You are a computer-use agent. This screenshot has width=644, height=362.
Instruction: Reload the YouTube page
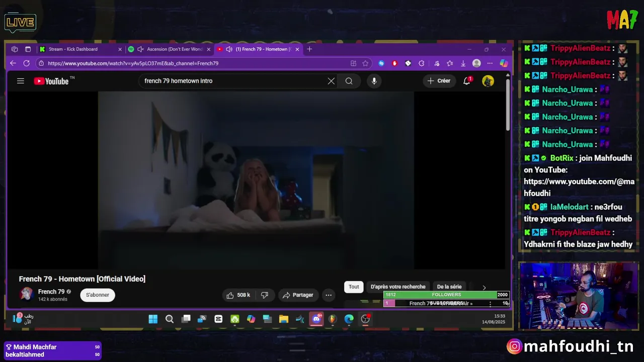click(27, 63)
